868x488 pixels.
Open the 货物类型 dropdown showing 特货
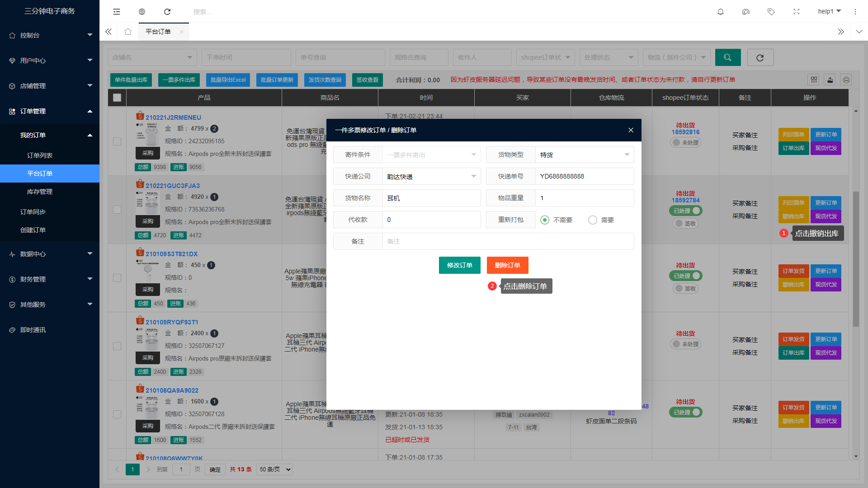click(x=584, y=155)
